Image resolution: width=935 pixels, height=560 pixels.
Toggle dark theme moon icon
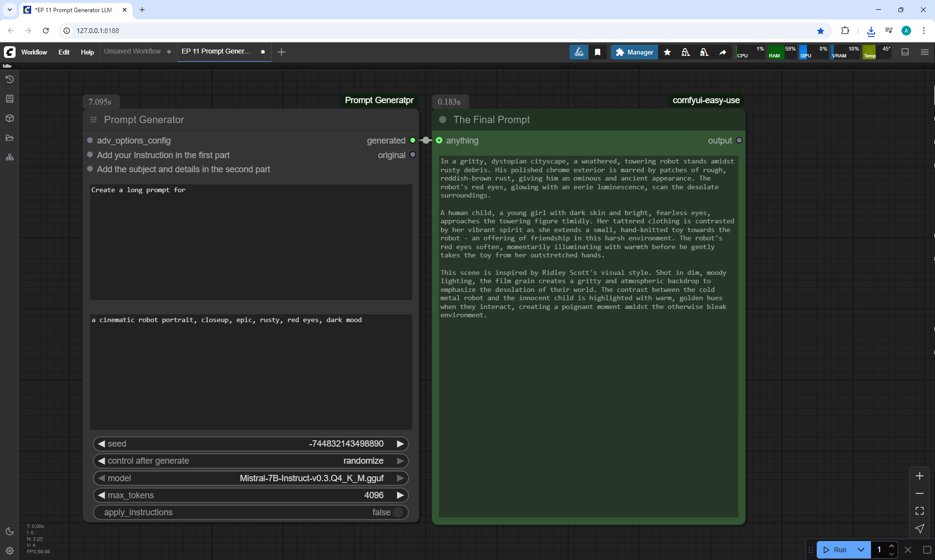click(10, 531)
